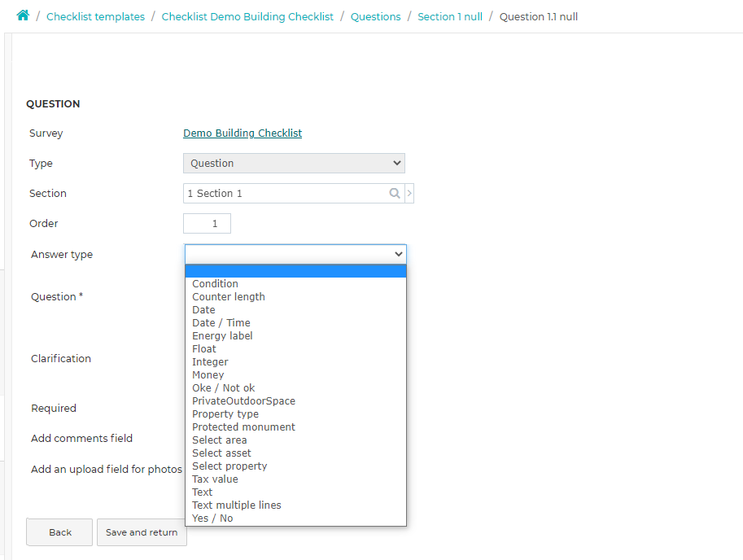
Task: Open the Demo Building Checklist survey link
Action: coord(243,133)
